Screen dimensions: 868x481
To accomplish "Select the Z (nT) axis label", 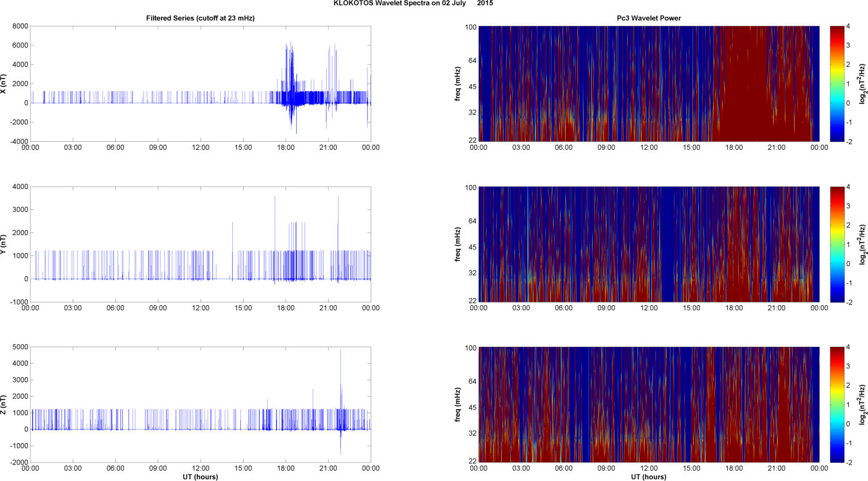I will pos(3,405).
